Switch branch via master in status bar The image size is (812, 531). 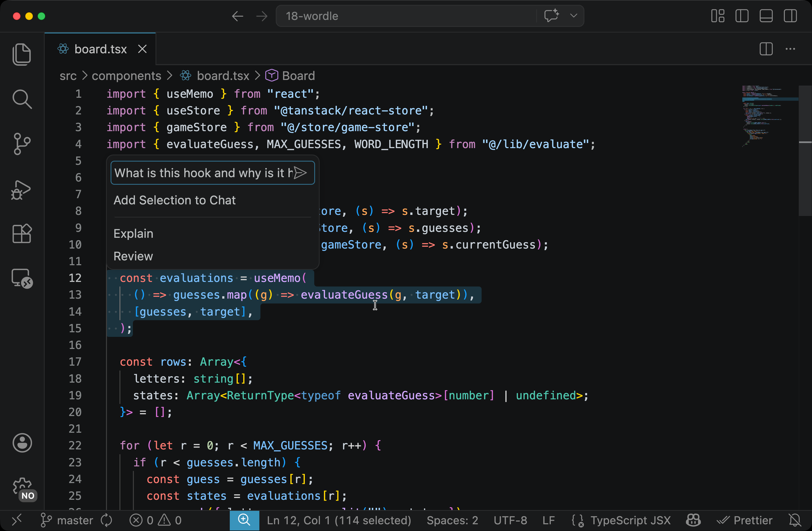pyautogui.click(x=67, y=520)
